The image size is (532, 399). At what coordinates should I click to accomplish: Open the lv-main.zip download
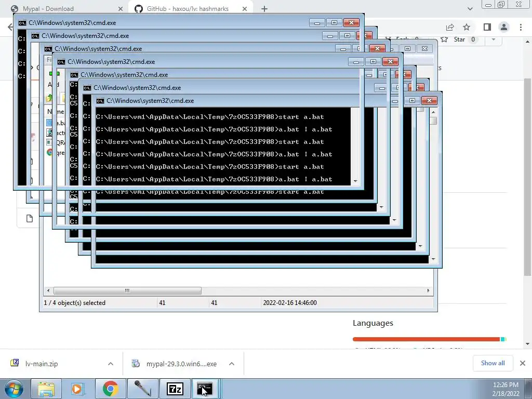(x=42, y=364)
